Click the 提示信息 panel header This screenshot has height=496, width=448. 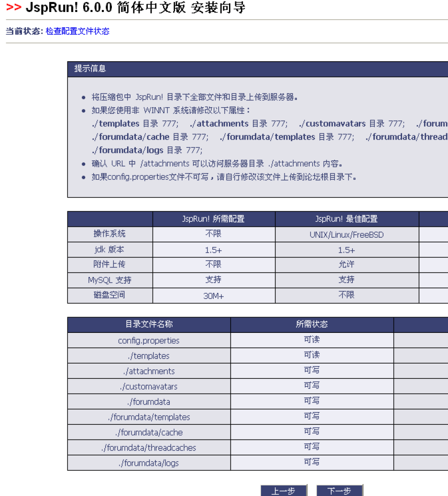[90, 68]
